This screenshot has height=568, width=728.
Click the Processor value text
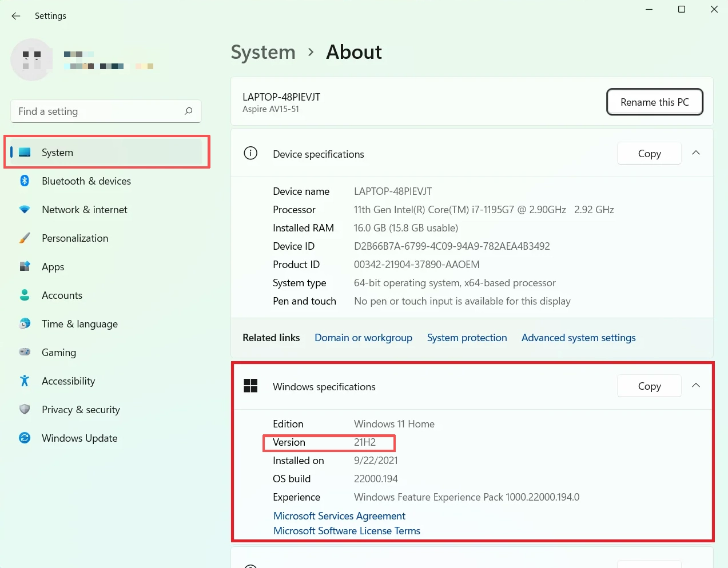[484, 210]
